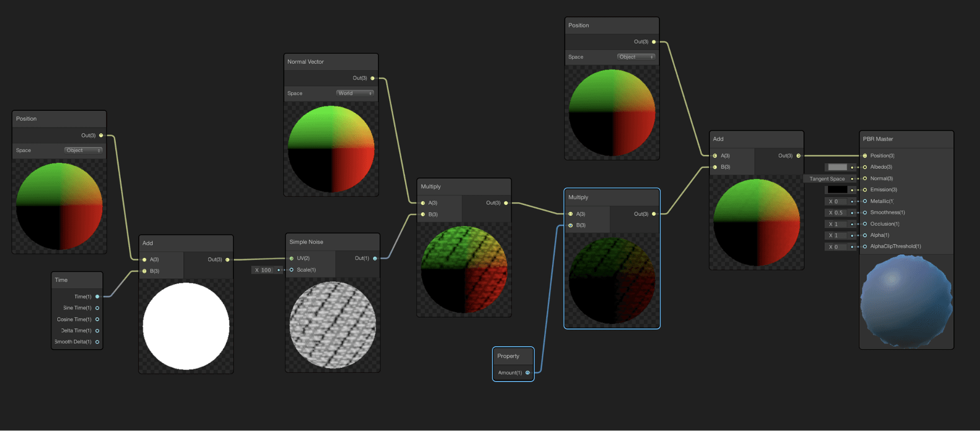Viewport: 980px width, 431px height.
Task: Click the Smooth Delta(1) output port
Action: [97, 342]
